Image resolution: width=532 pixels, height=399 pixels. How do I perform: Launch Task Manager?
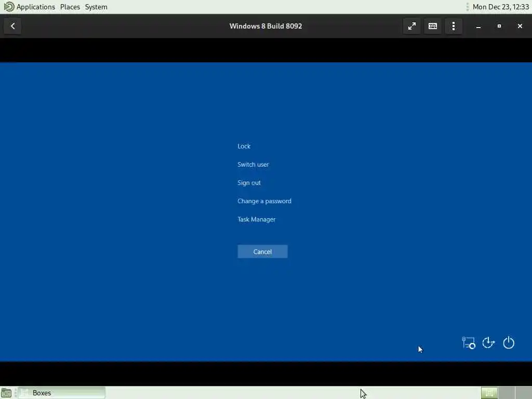(257, 220)
